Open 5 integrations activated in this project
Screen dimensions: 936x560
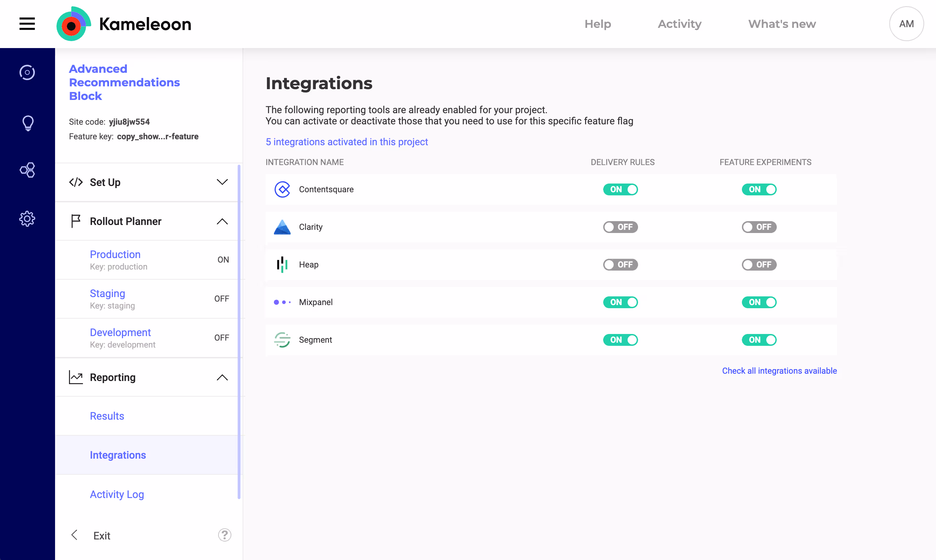click(x=347, y=142)
